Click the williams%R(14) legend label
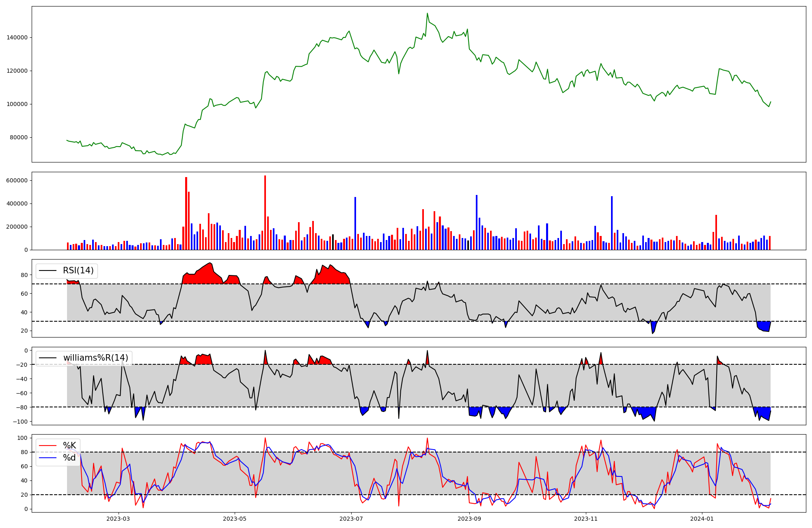Screen dimensions: 812x528 (95, 358)
